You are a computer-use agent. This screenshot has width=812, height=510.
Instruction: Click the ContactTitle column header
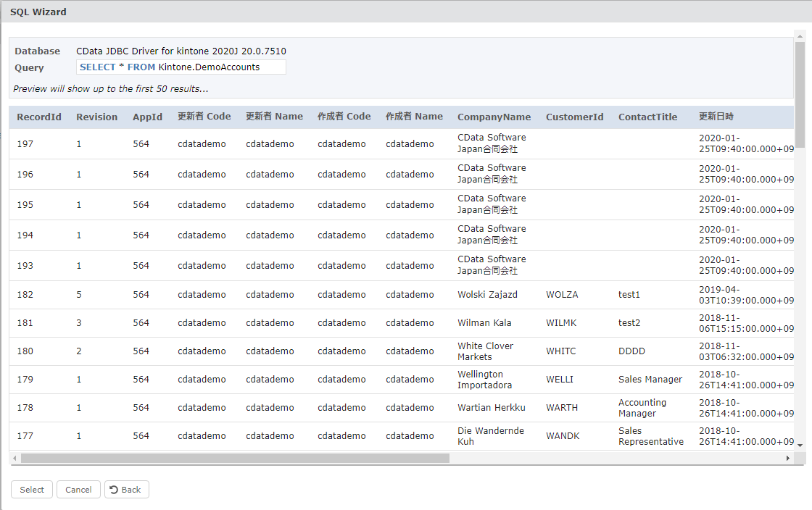647,117
